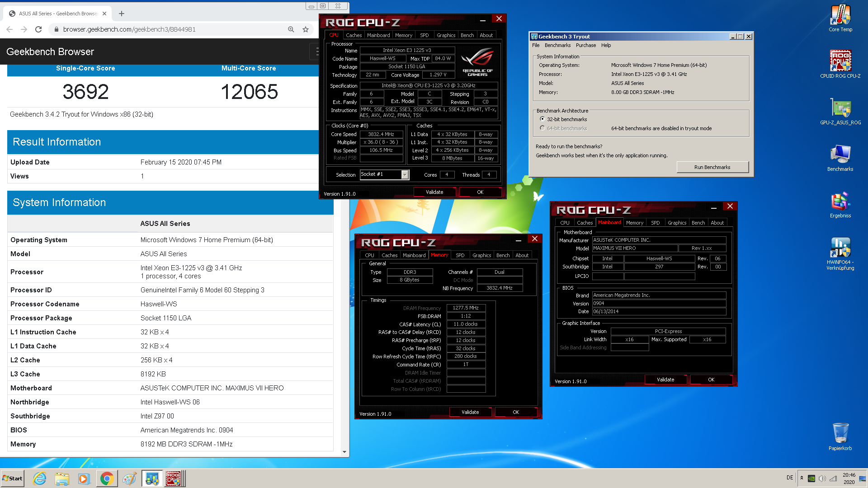Screen dimensions: 868x488
Task: Open Windows Media Player from the taskbar
Action: [84, 479]
